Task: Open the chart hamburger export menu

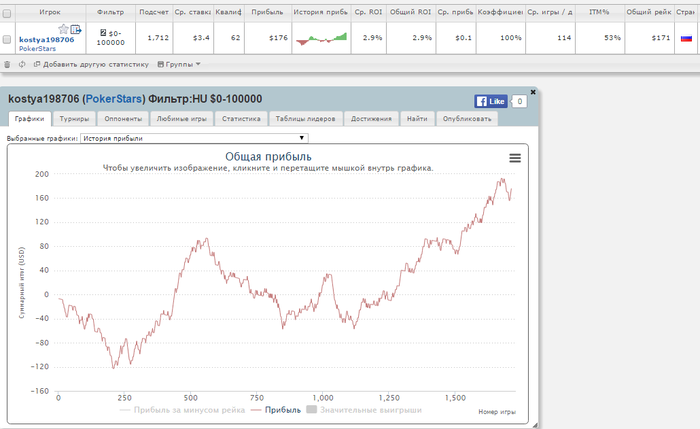Action: (515, 158)
